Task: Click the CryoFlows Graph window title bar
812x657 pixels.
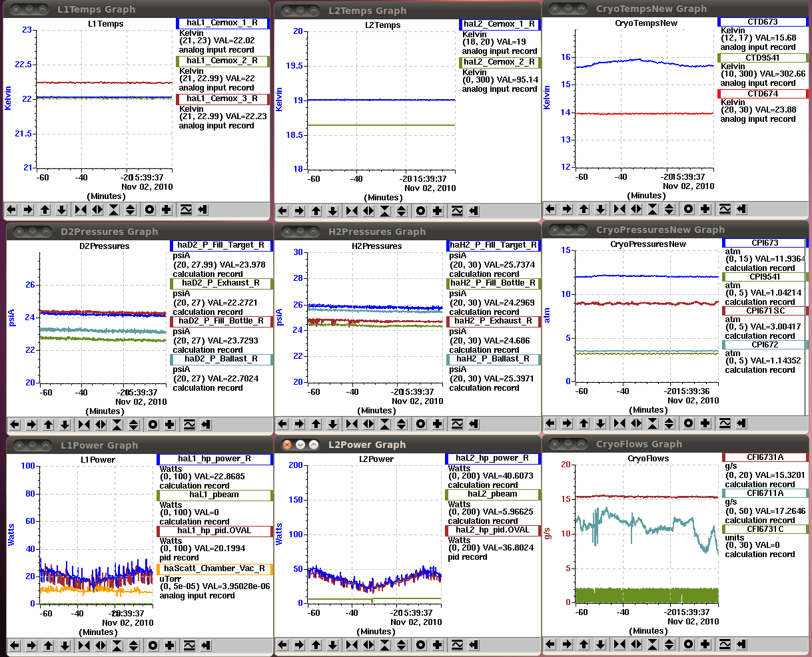Action: point(676,444)
